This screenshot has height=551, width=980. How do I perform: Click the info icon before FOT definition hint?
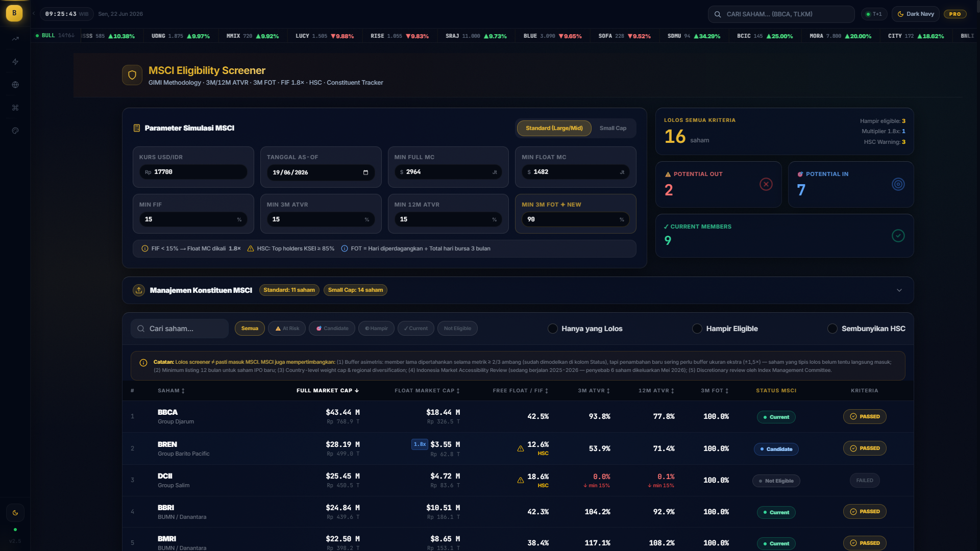click(x=345, y=248)
